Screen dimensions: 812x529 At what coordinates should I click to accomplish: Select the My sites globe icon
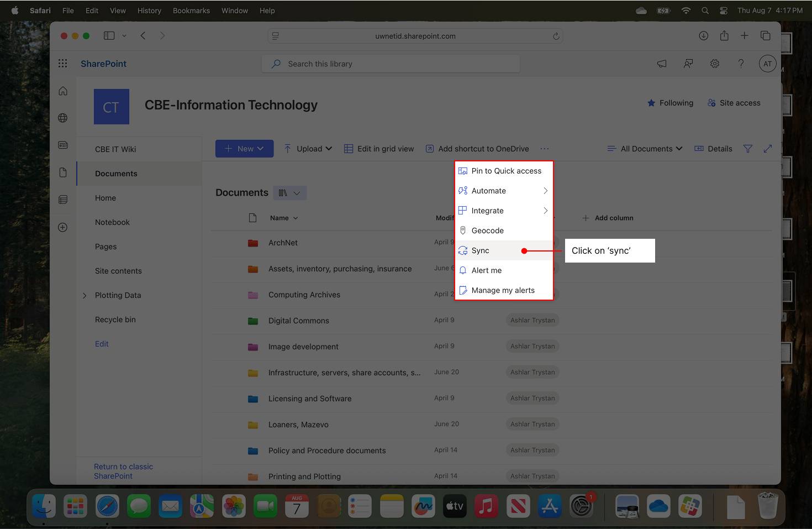coord(62,118)
